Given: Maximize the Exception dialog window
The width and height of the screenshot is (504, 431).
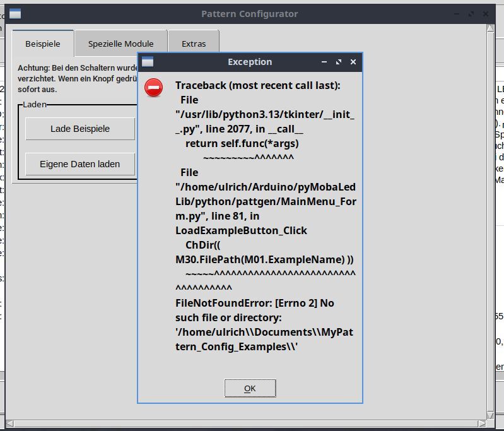Looking at the screenshot, I should point(339,62).
